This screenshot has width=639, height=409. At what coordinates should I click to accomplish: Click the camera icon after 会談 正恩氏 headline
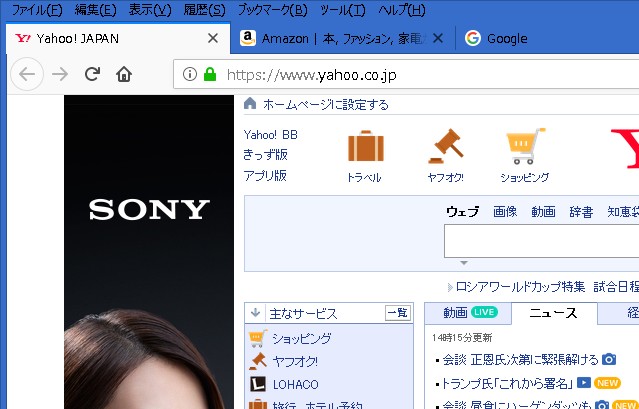coord(609,359)
